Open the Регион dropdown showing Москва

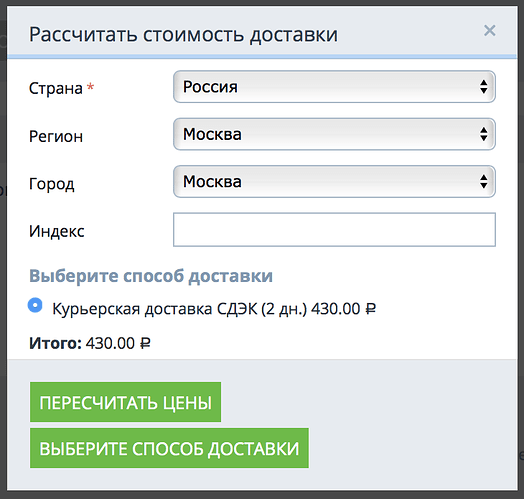pyautogui.click(x=334, y=134)
